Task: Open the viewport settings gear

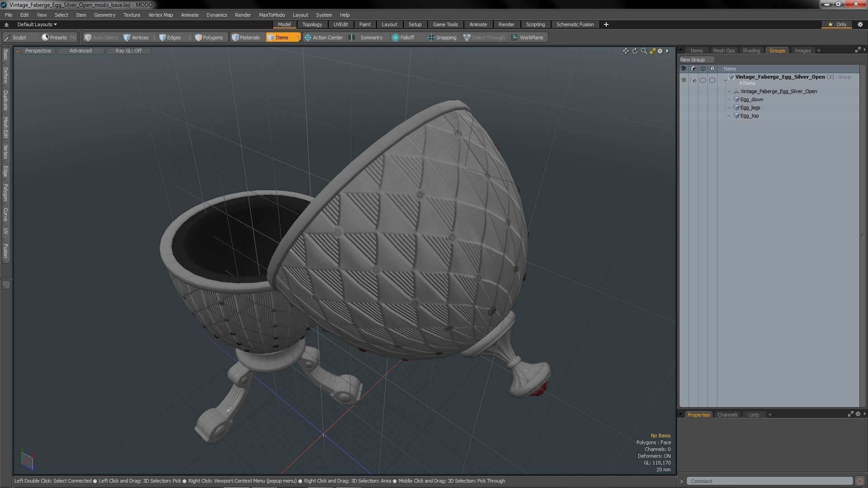Action: pos(660,51)
